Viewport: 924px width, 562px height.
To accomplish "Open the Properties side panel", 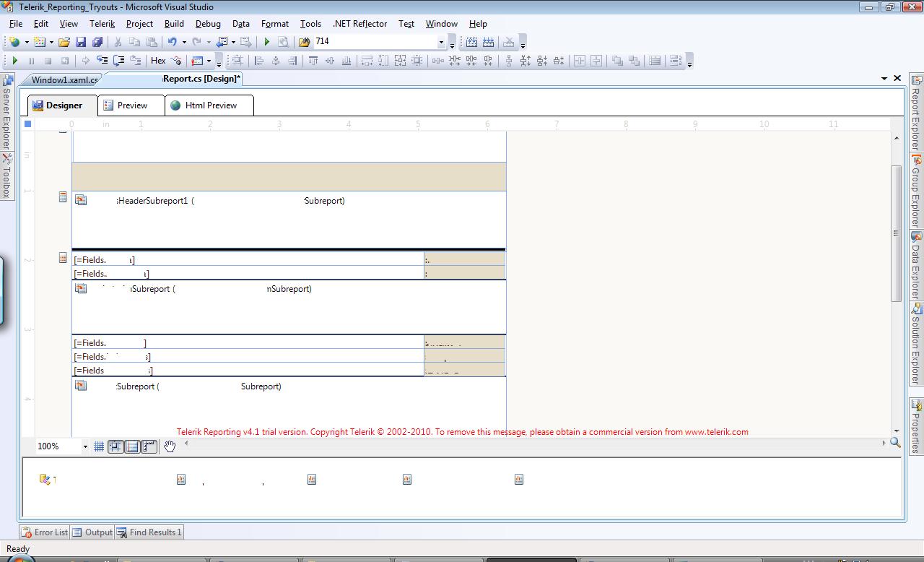I will tap(916, 426).
